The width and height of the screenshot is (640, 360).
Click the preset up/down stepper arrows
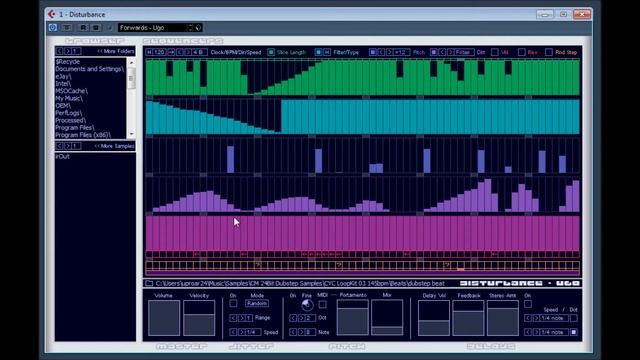190,28
